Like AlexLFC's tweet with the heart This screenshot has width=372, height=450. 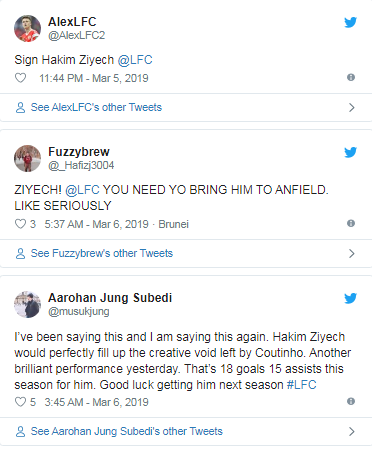click(x=20, y=78)
